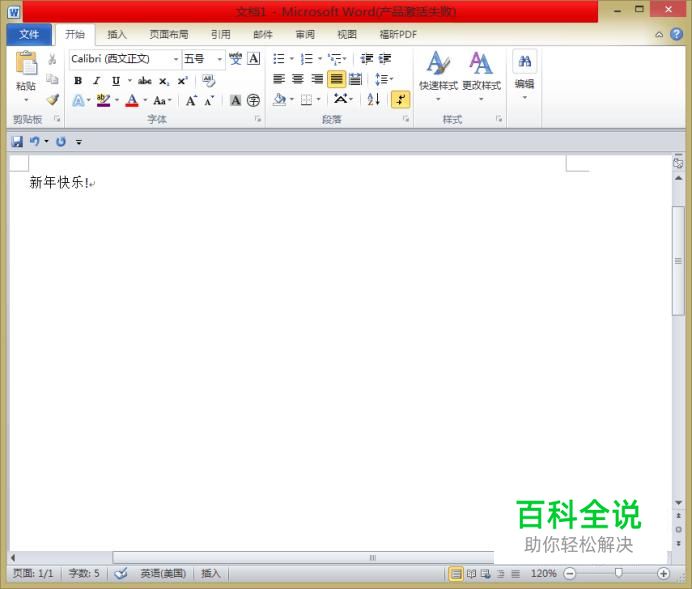Click the Decrease Indent icon
Image resolution: width=692 pixels, height=589 pixels.
366,58
